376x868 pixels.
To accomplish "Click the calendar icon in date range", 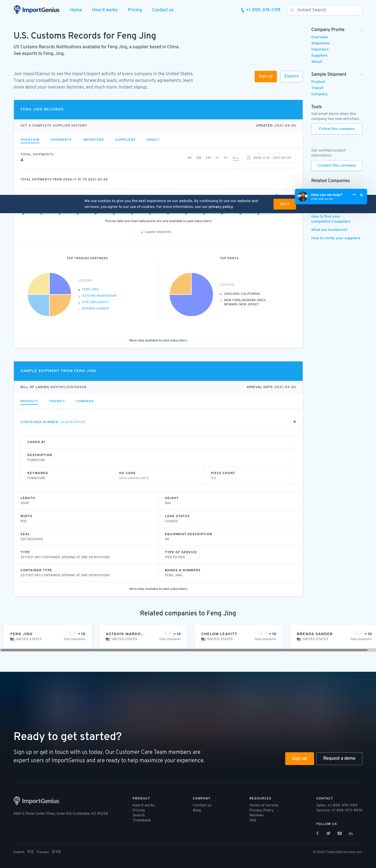I will tap(249, 158).
